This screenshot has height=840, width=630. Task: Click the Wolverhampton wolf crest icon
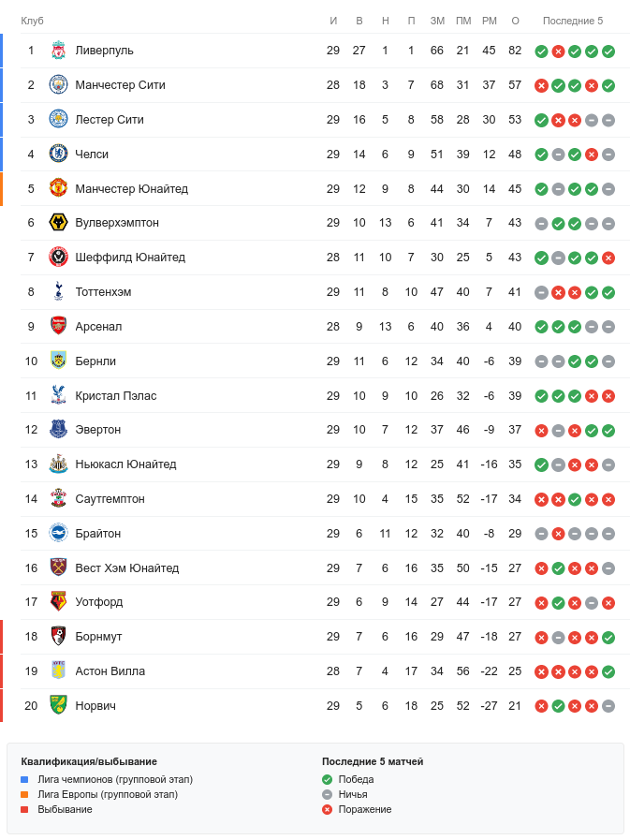pos(58,223)
